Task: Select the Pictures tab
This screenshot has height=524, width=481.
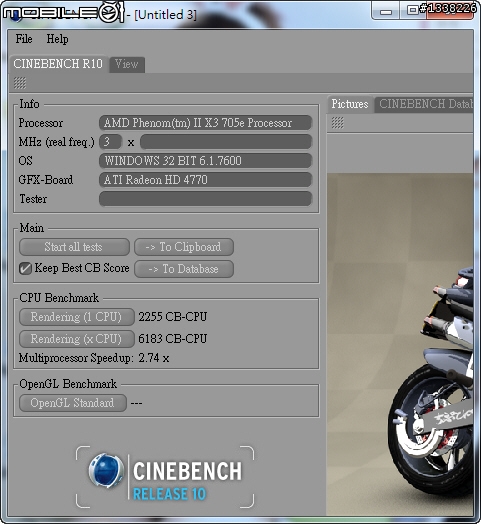Action: point(350,104)
